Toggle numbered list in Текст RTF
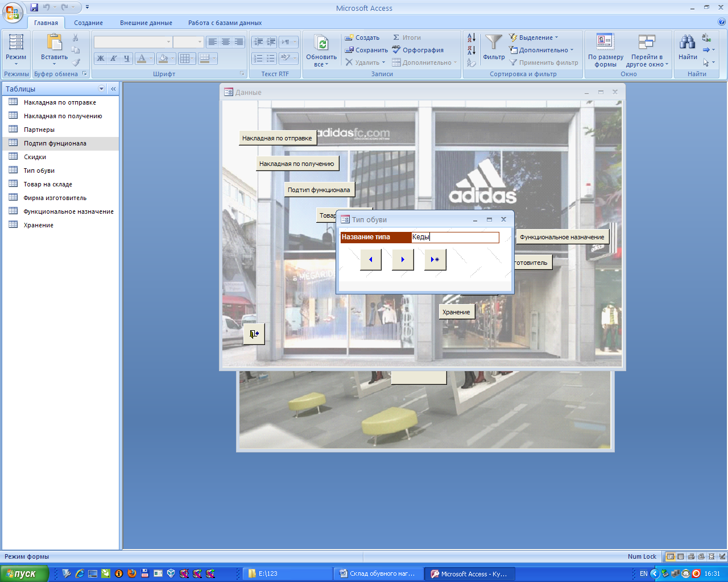This screenshot has height=582, width=728. coord(258,58)
